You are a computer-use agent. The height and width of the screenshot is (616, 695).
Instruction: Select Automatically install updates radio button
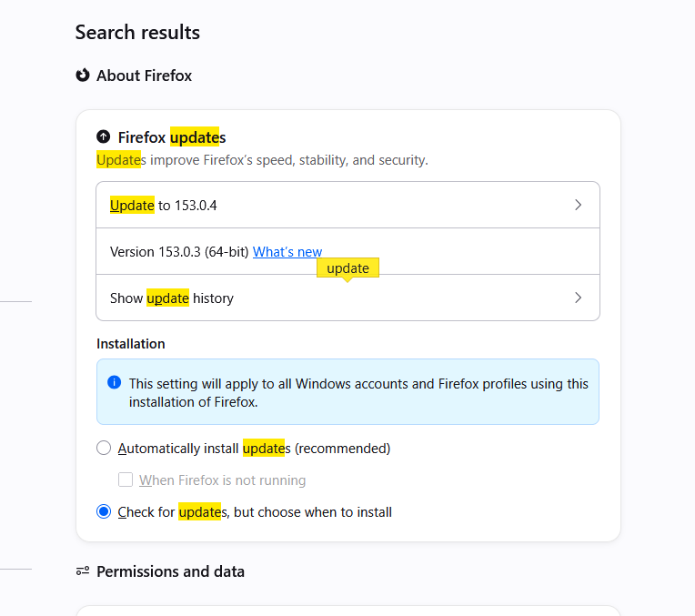pos(104,448)
